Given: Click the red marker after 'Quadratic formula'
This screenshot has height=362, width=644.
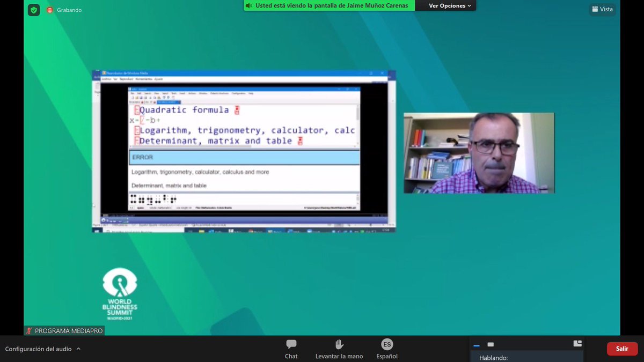Looking at the screenshot, I should point(237,110).
